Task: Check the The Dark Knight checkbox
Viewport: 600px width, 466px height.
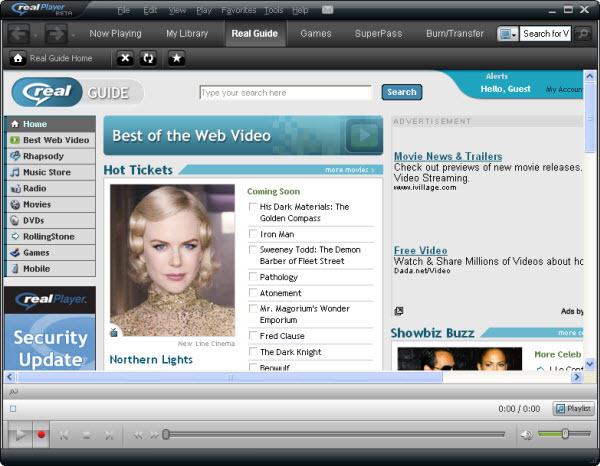Action: click(x=253, y=352)
